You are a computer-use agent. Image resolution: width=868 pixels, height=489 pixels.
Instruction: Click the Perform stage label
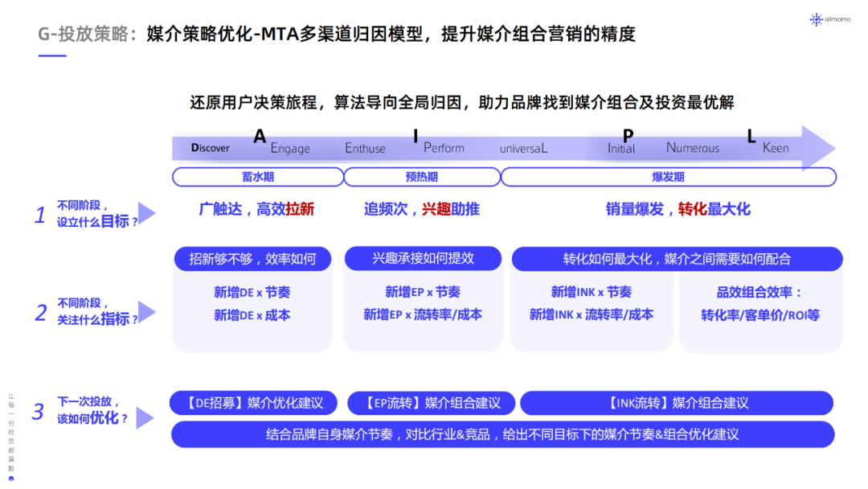(444, 148)
